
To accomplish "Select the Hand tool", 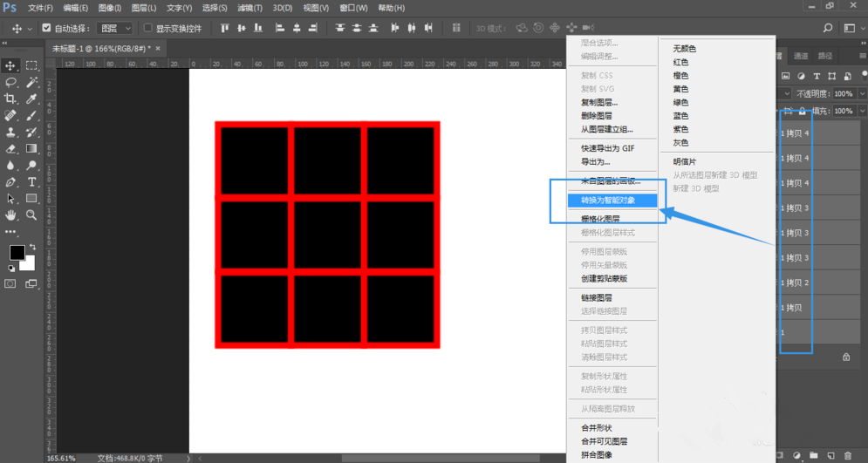I will [x=11, y=214].
